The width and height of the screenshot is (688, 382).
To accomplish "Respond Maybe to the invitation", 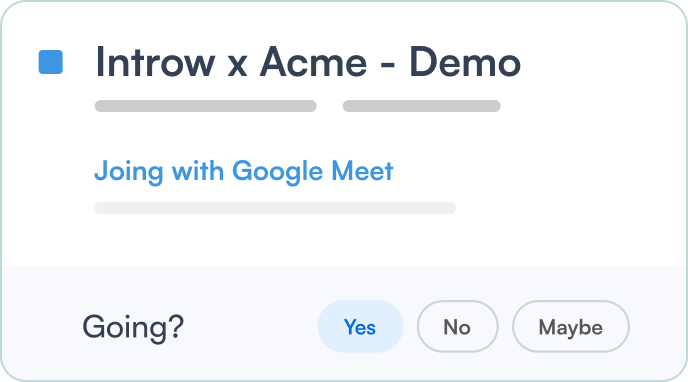I will pyautogui.click(x=570, y=326).
